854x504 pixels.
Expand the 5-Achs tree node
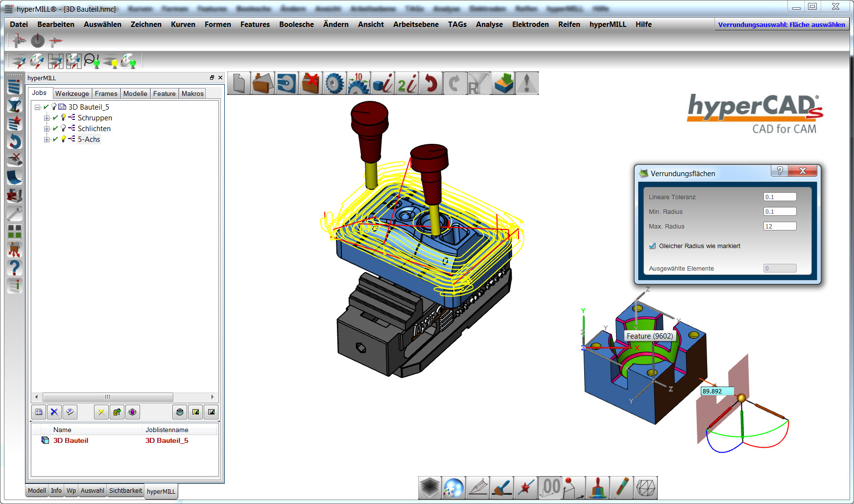click(x=47, y=139)
